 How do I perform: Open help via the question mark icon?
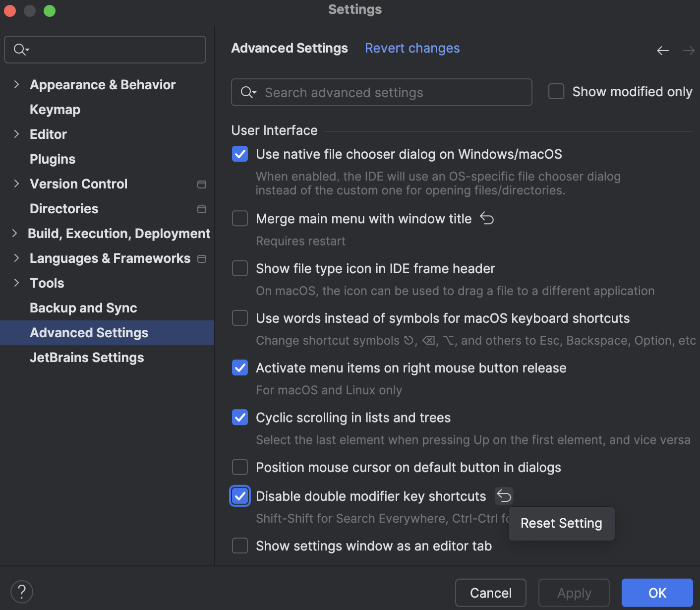point(21,591)
